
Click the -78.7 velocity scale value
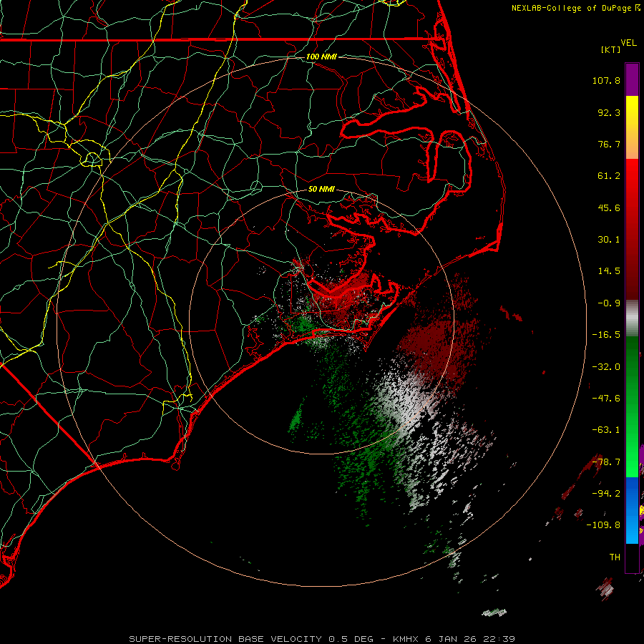(x=606, y=462)
